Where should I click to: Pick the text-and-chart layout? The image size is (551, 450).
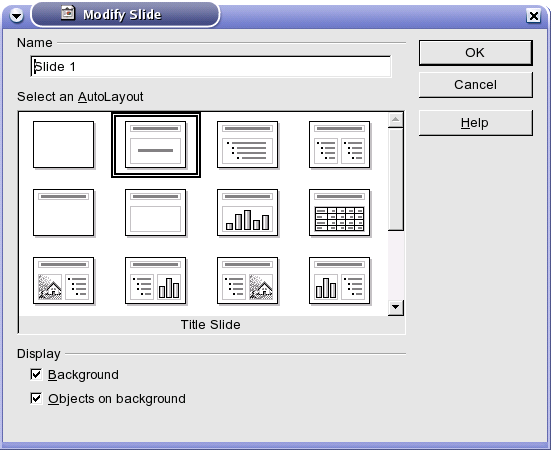(156, 281)
